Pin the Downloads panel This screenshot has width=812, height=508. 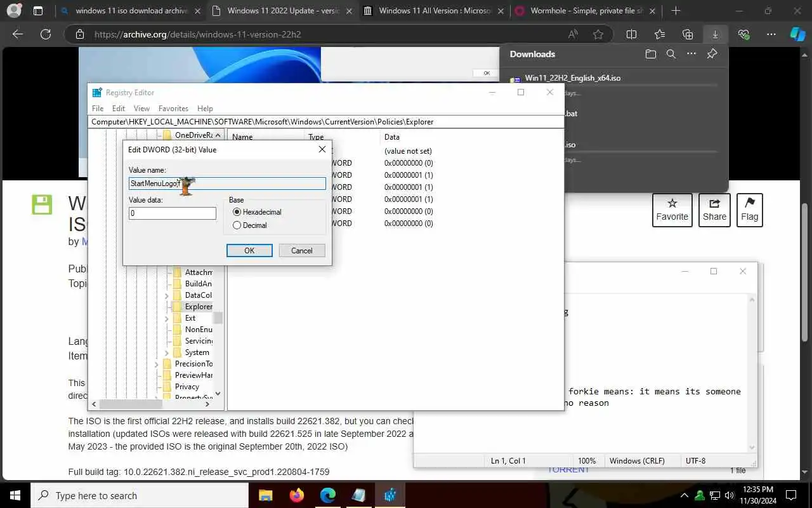(712, 54)
